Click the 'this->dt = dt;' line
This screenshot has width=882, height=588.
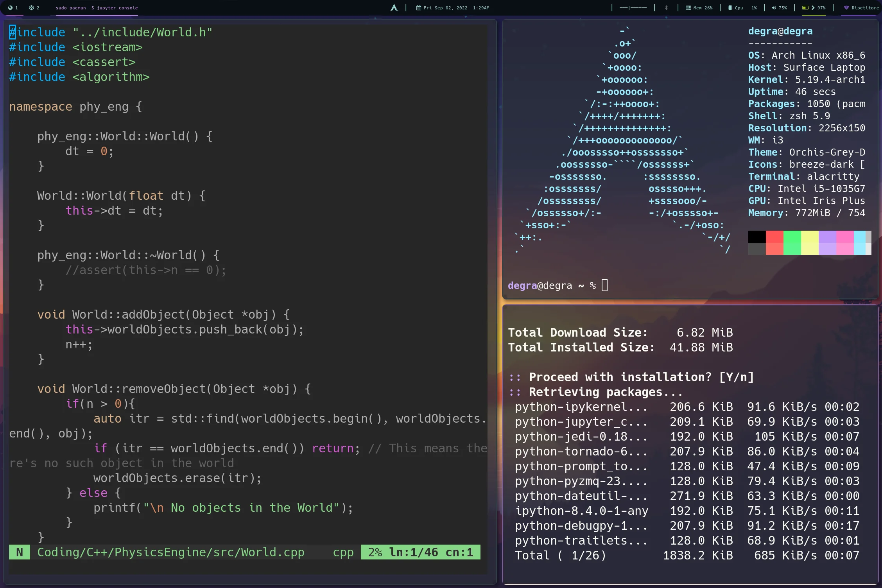(114, 210)
